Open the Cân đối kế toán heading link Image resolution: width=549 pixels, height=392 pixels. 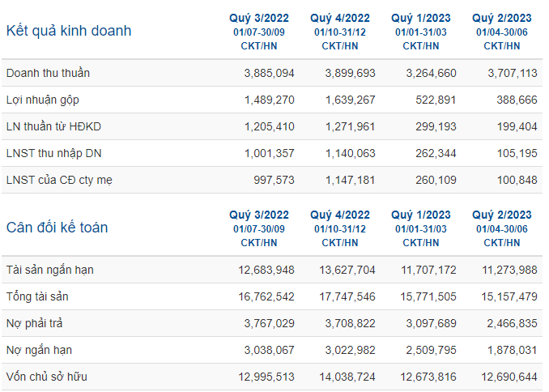[x=57, y=228]
